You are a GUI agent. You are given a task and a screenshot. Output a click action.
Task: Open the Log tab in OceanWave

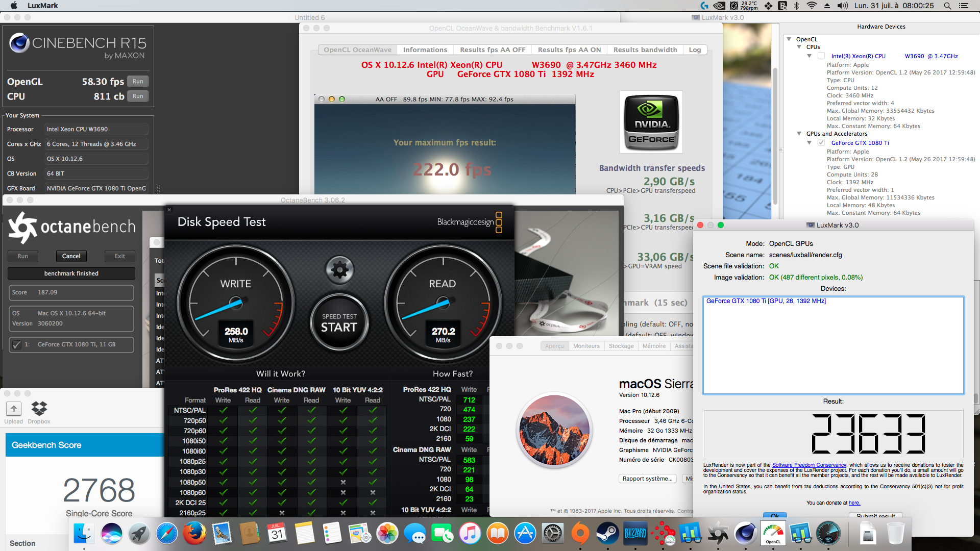pyautogui.click(x=695, y=49)
